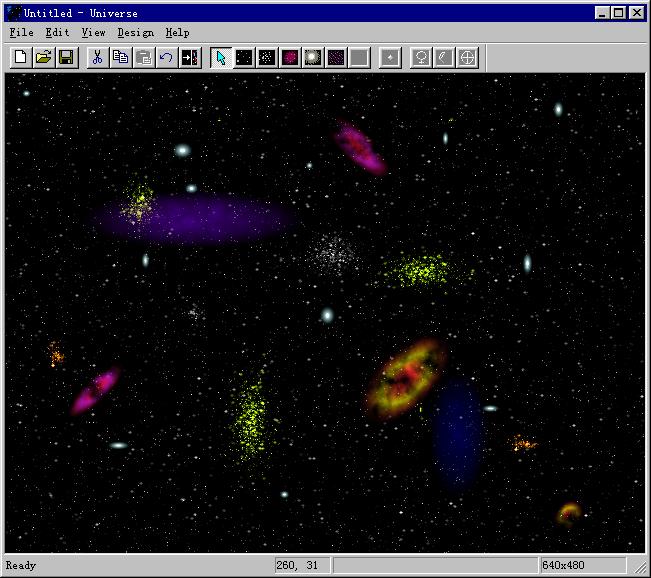This screenshot has height=578, width=651.
Task: Pick the magenta nebula tool
Action: pyautogui.click(x=290, y=57)
